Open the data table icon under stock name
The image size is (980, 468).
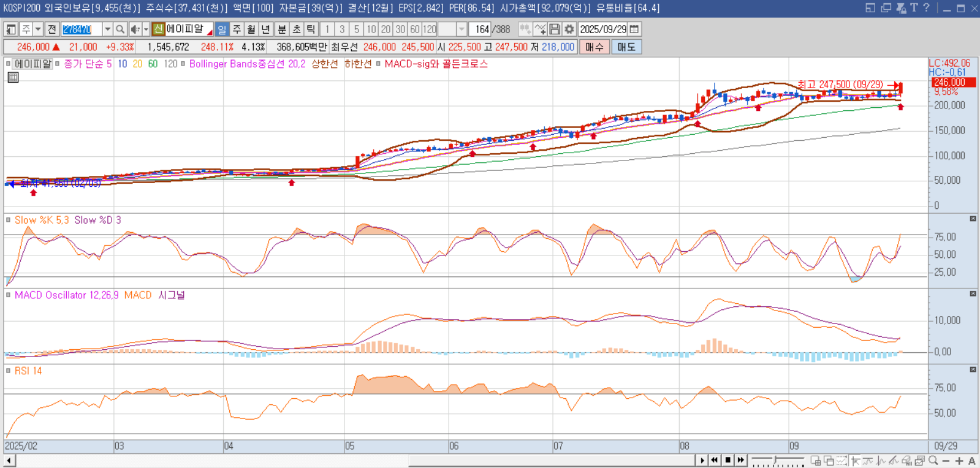click(x=13, y=77)
